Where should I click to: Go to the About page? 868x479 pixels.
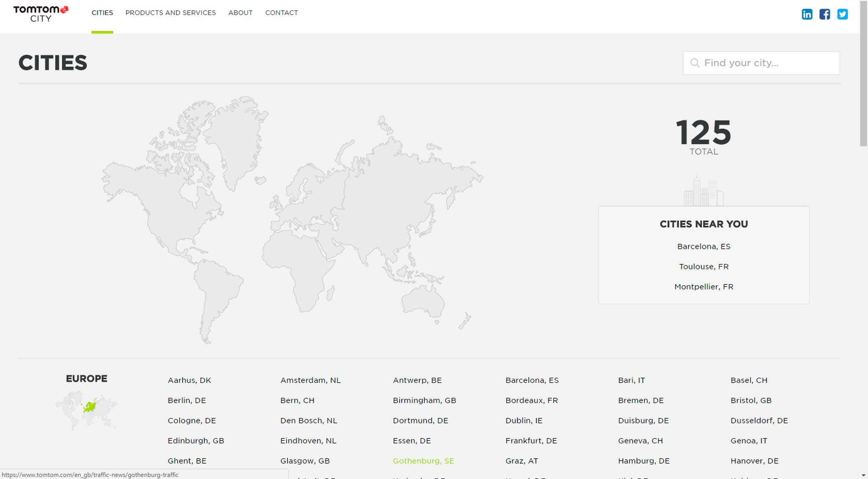240,13
